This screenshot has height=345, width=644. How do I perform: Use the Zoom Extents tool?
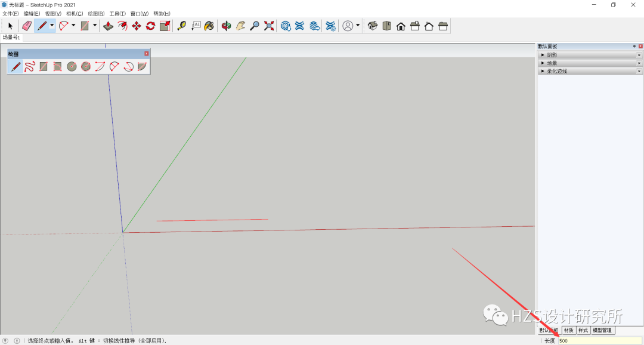[267, 26]
